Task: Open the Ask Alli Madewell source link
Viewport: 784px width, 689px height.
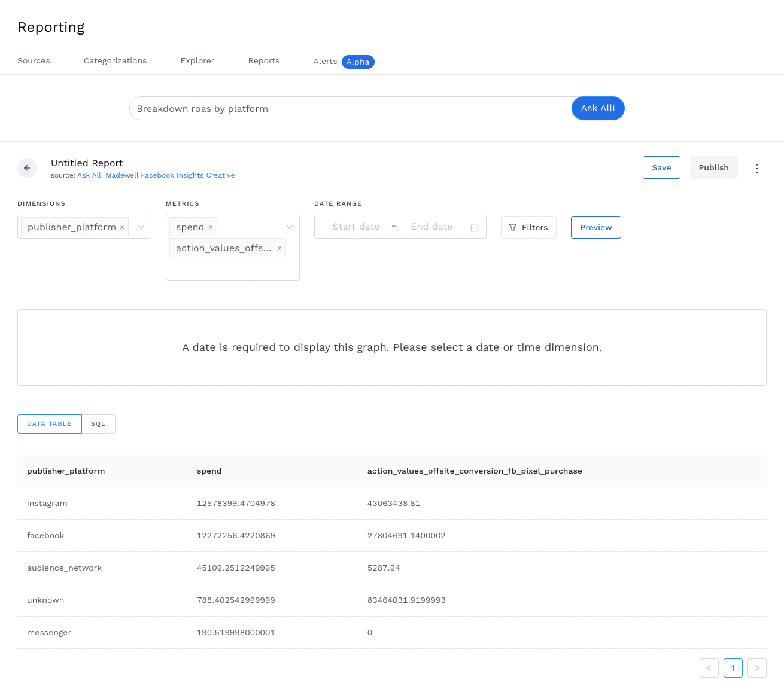Action: [156, 175]
